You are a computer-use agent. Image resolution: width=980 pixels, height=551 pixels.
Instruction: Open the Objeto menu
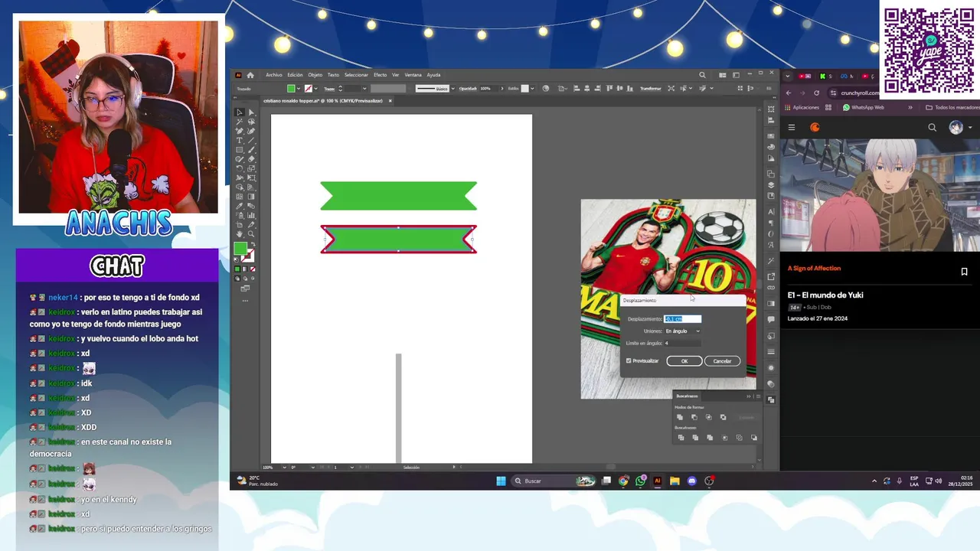[x=315, y=75]
